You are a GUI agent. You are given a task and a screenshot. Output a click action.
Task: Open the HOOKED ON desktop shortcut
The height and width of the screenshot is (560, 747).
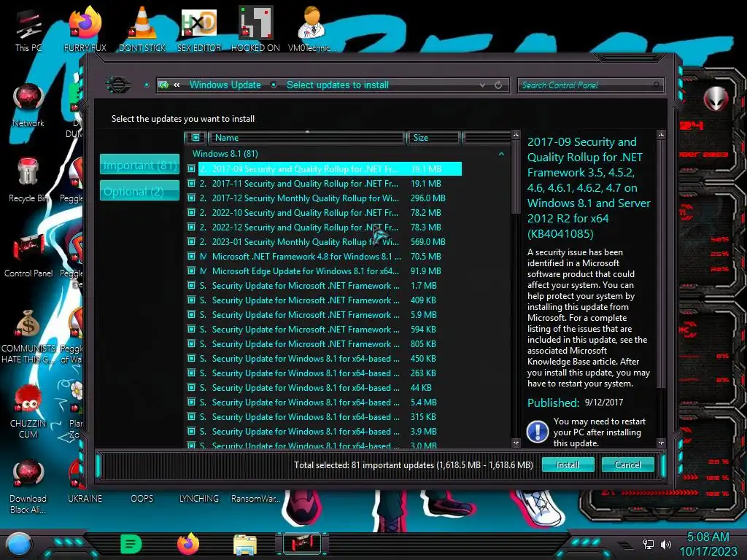255,30
